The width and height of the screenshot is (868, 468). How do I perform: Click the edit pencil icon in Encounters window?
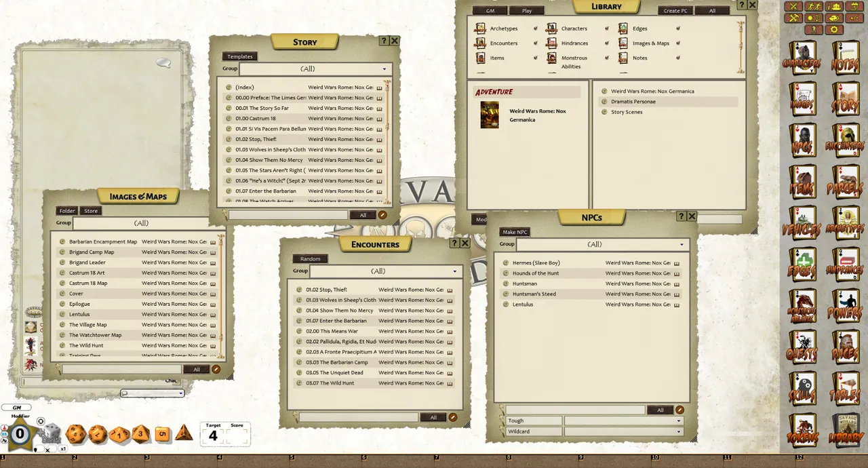pyautogui.click(x=453, y=417)
